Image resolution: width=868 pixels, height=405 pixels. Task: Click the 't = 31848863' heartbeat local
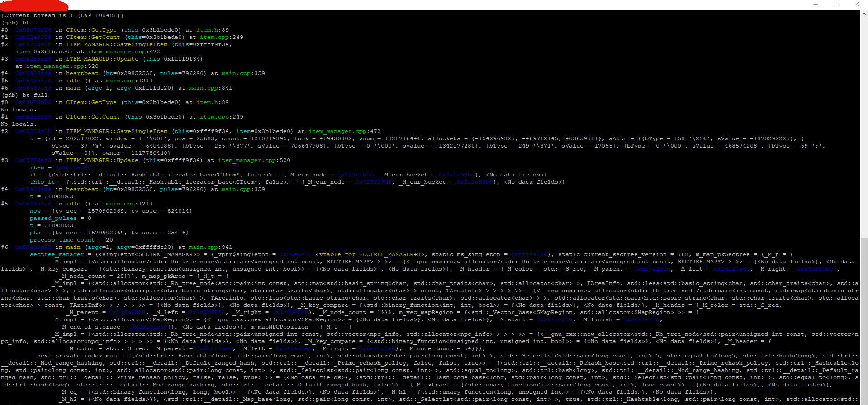pos(52,196)
